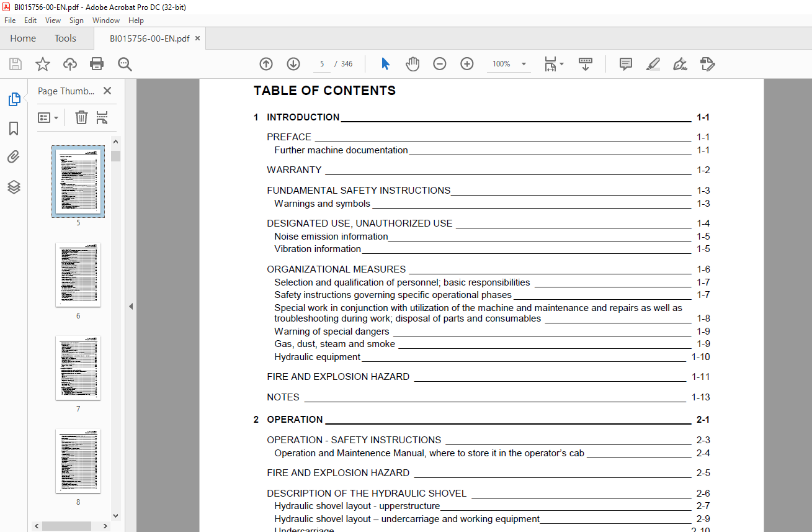
Task: Switch to the Tools tab
Action: pos(65,38)
